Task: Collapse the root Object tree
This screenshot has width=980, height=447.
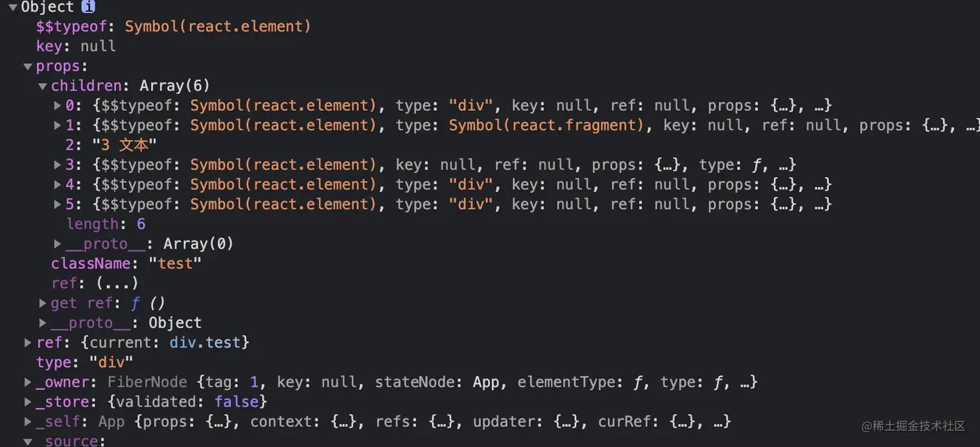Action: [12, 7]
